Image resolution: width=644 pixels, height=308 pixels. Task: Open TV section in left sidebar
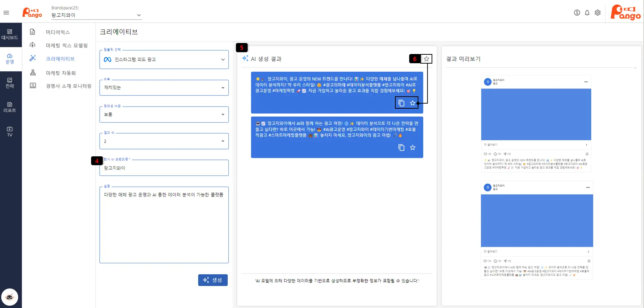(10, 131)
